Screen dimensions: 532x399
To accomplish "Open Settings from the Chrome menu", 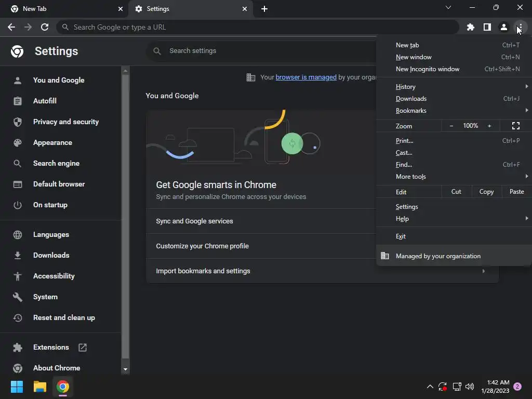I will pos(454,207).
